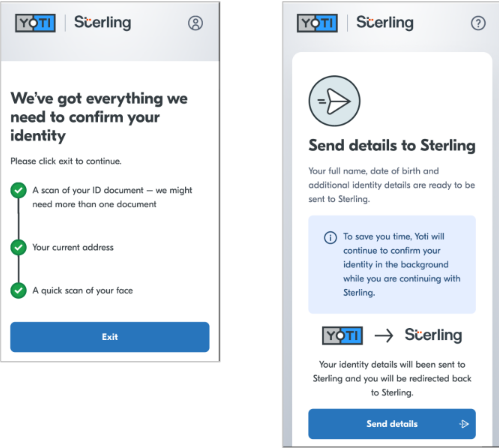
Task: Click the Send details button
Action: (392, 424)
